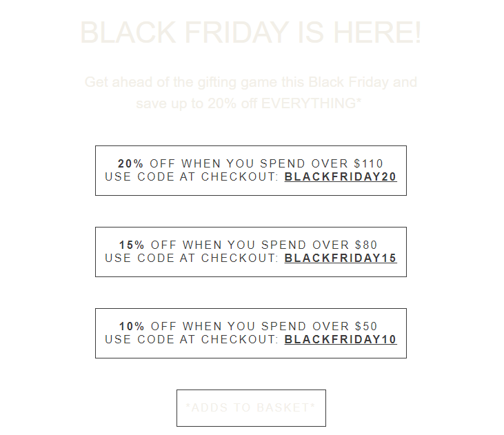Click the 'save up to 20% off EVERYTHING*' line
Viewport: 504px width, 435px height.
click(x=249, y=103)
